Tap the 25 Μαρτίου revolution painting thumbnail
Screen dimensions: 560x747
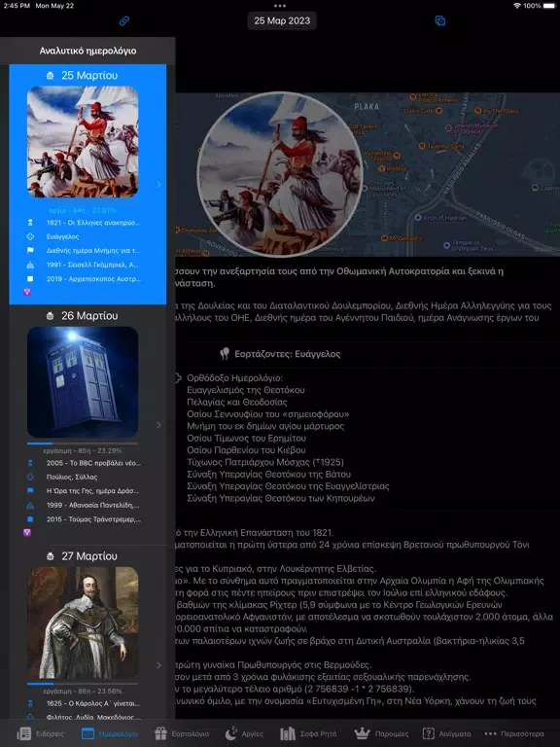tap(83, 141)
